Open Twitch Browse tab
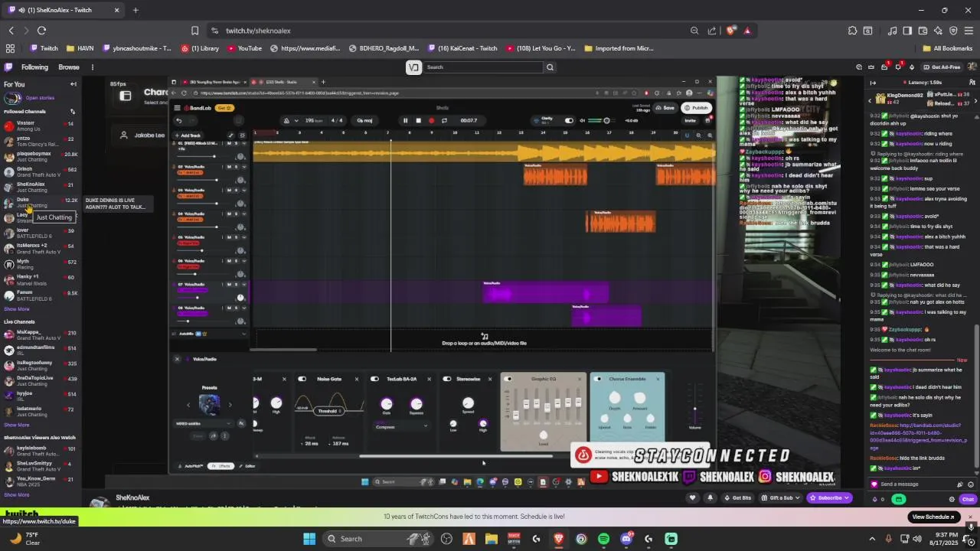Screen dimensions: 980x551 (x=69, y=67)
